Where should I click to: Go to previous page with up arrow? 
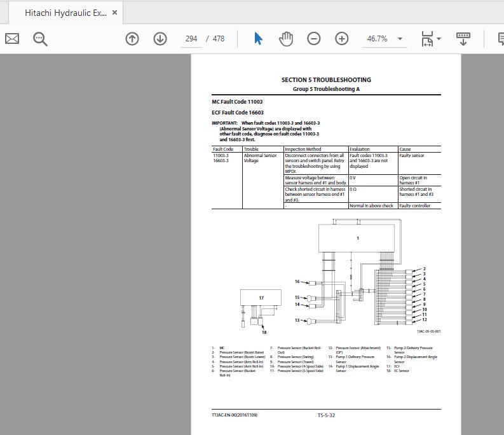pos(132,39)
